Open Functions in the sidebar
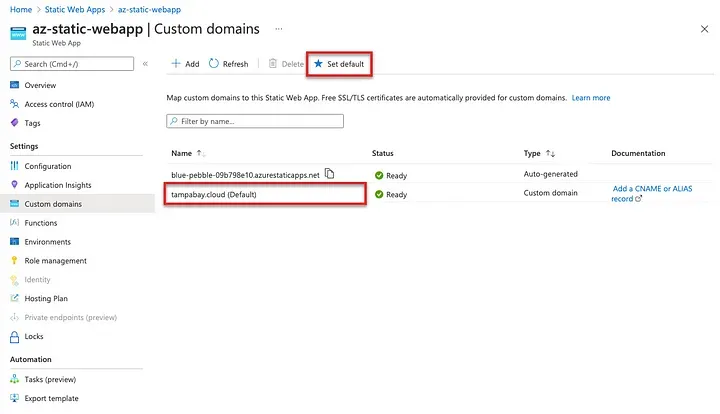 [x=41, y=223]
